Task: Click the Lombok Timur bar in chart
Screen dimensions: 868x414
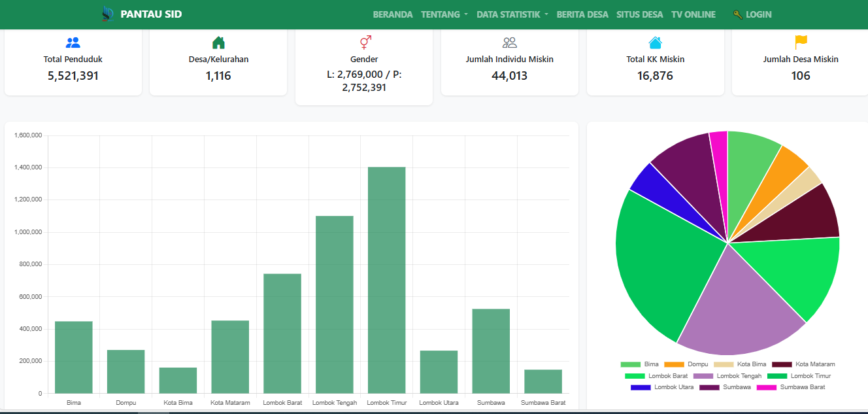Action: [386, 280]
